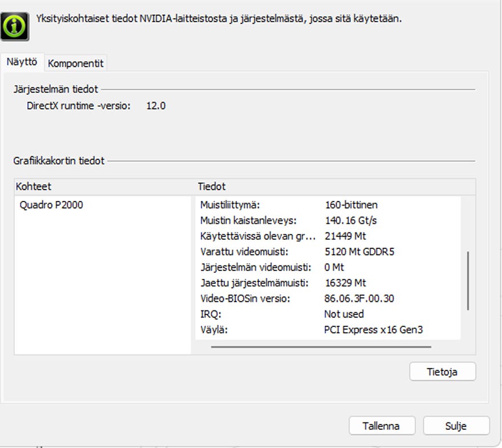Switch to the Näyttö tab
This screenshot has height=448, width=502.
tap(22, 62)
